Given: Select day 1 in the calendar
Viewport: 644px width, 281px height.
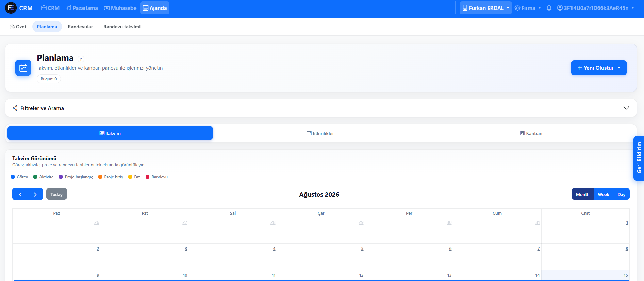Looking at the screenshot, I should 627,222.
